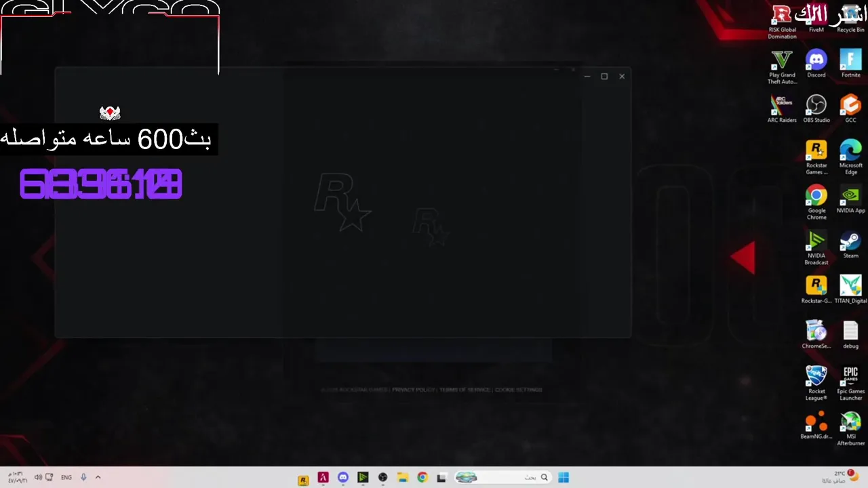Open Discord from the taskbar

[x=343, y=478]
